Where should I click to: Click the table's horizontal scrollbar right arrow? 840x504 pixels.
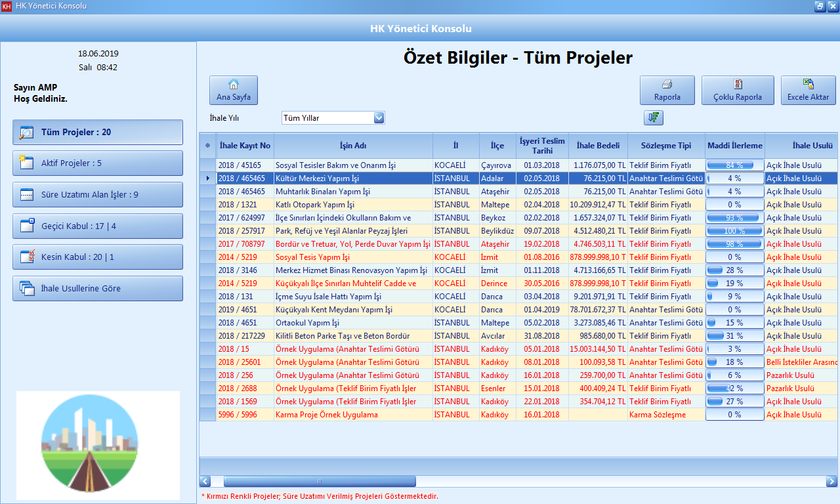831,481
